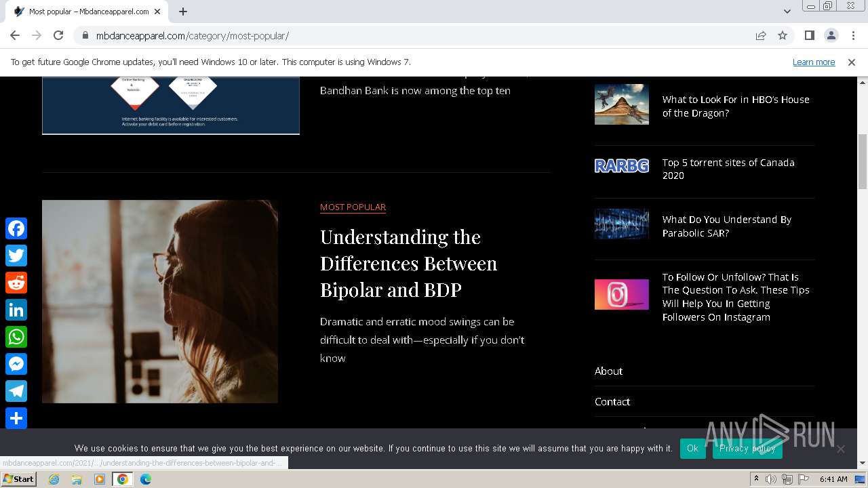Image resolution: width=868 pixels, height=488 pixels.
Task: Click the Bandhan Bank article image
Action: coord(171,105)
